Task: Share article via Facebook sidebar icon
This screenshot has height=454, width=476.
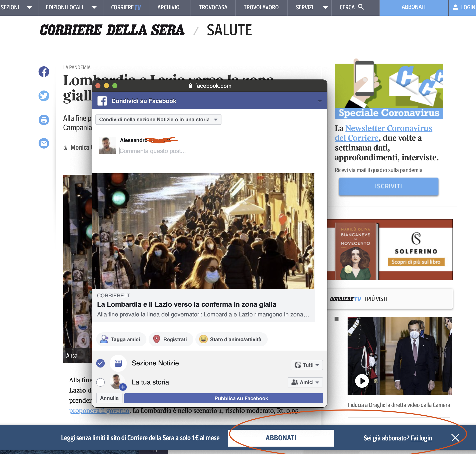Action: pos(44,72)
